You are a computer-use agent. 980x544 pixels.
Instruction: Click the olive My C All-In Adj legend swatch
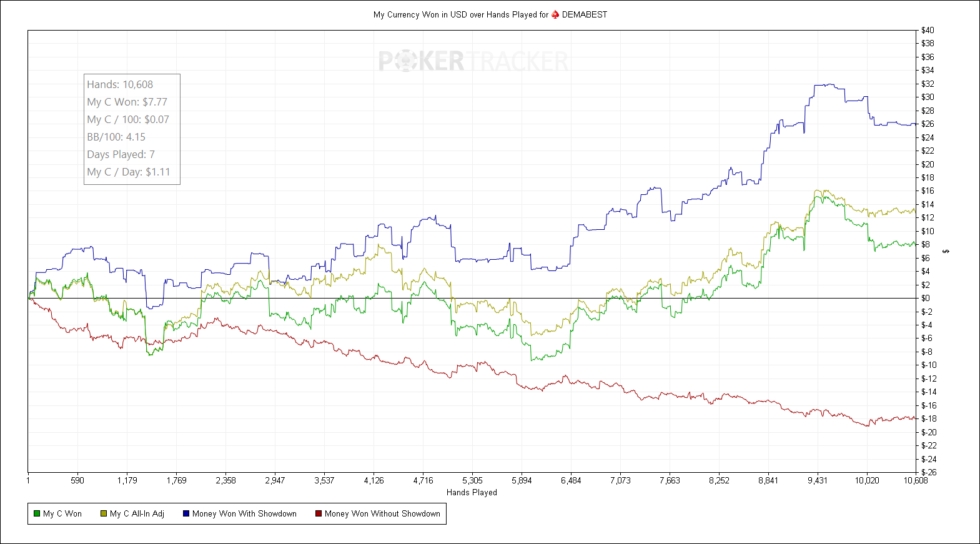(104, 513)
